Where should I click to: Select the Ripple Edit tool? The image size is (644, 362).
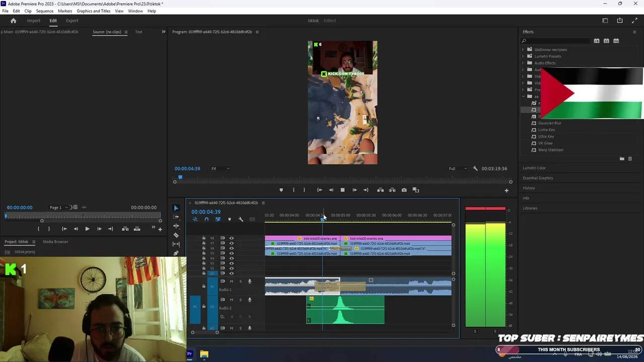(176, 226)
